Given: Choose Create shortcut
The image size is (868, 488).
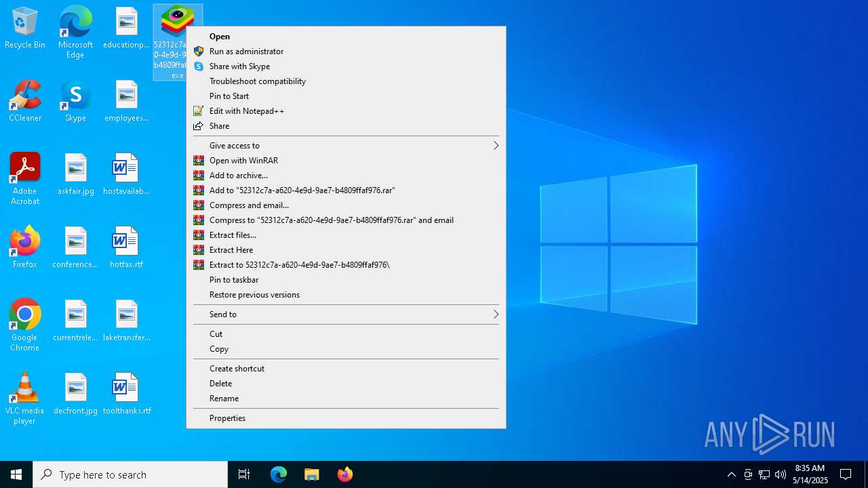Looking at the screenshot, I should pyautogui.click(x=346, y=369).
